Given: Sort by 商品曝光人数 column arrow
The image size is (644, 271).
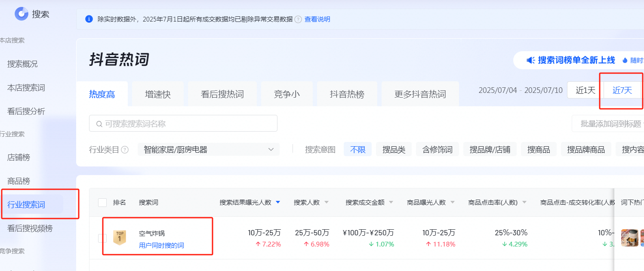Looking at the screenshot, I should pos(453,203).
